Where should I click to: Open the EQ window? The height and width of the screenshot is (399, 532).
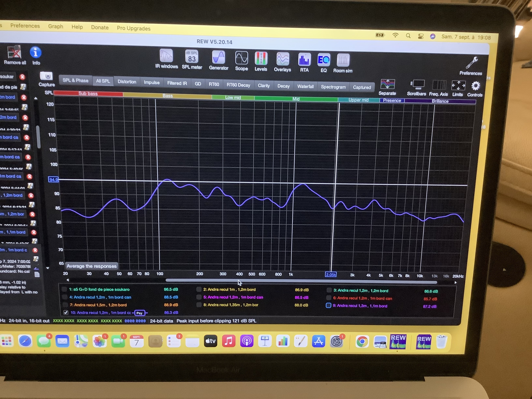point(324,60)
